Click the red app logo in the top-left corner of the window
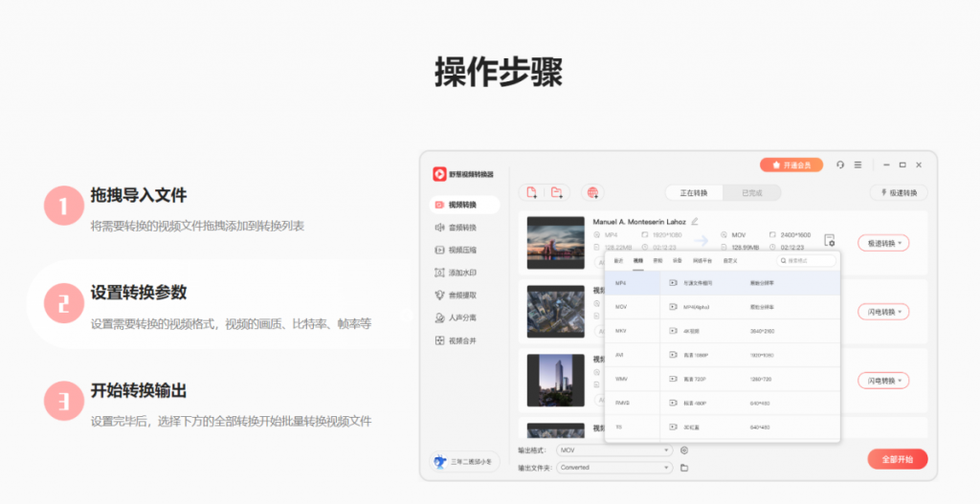 (x=439, y=174)
